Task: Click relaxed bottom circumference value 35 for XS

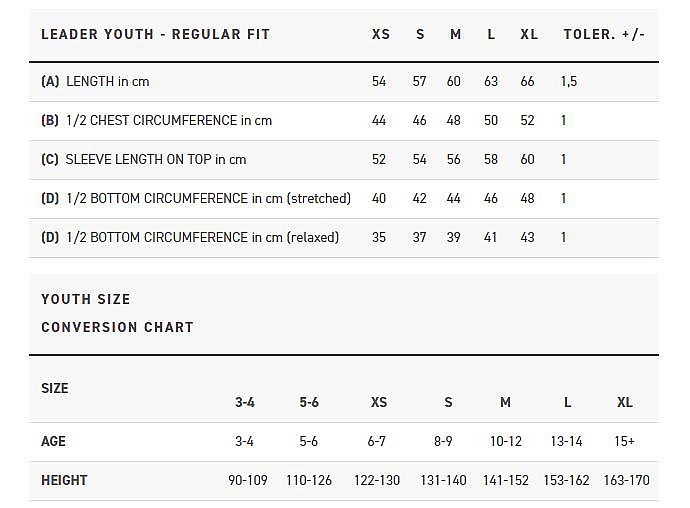Action: click(x=379, y=237)
